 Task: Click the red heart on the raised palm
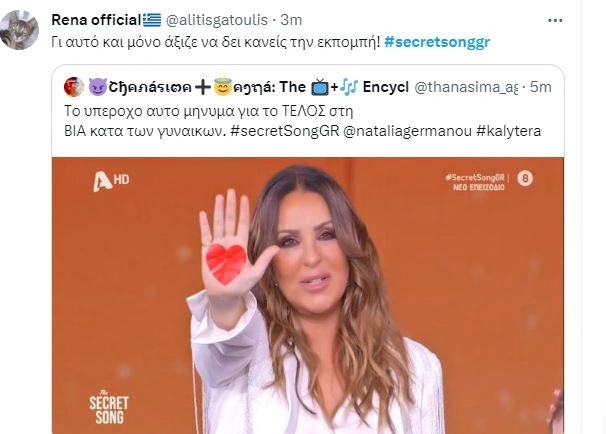pyautogui.click(x=226, y=264)
